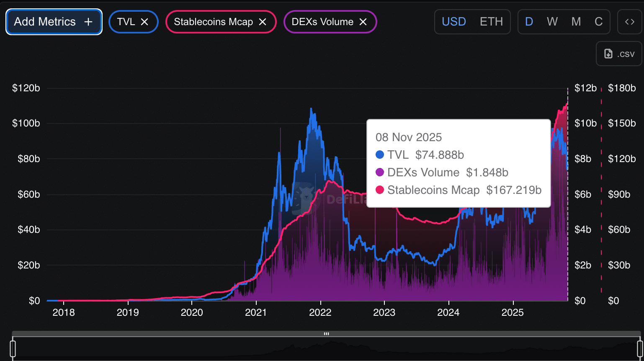Click the 2022 label on the timeline axis

point(320,312)
